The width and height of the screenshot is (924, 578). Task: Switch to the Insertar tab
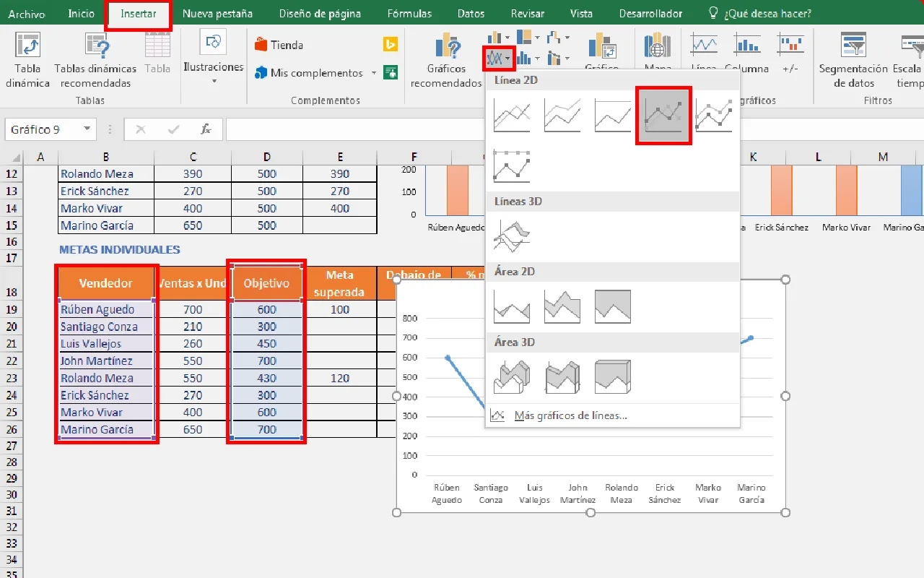click(139, 14)
